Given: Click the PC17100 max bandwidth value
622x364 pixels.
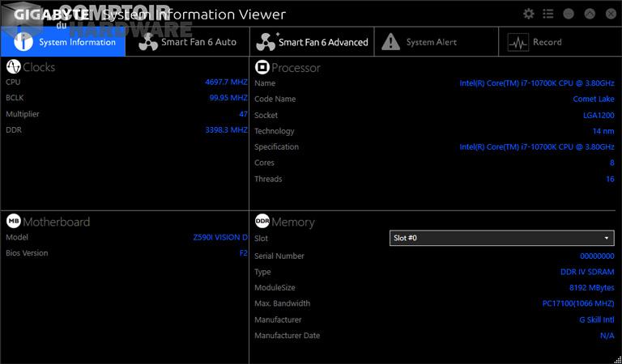Looking at the screenshot, I should 577,303.
